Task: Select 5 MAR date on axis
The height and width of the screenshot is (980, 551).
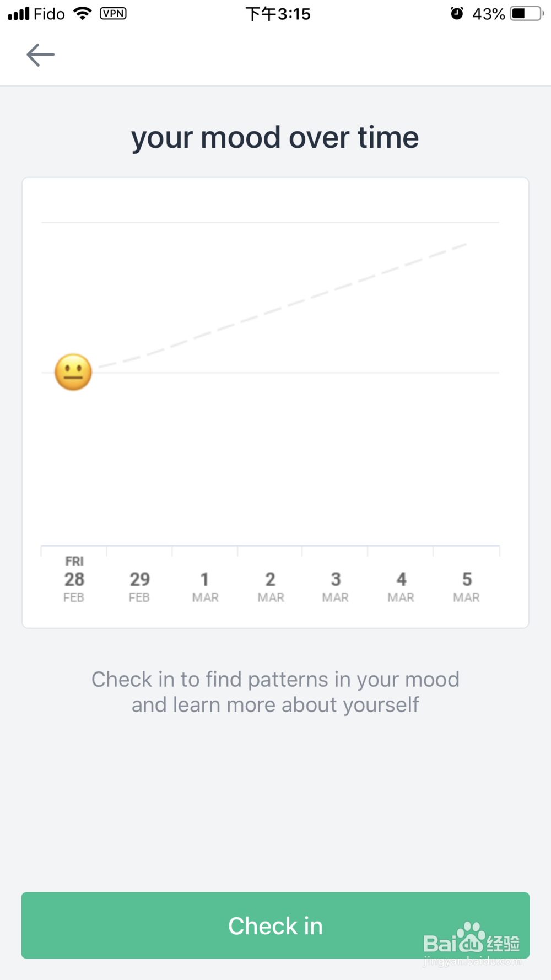Action: tap(467, 586)
